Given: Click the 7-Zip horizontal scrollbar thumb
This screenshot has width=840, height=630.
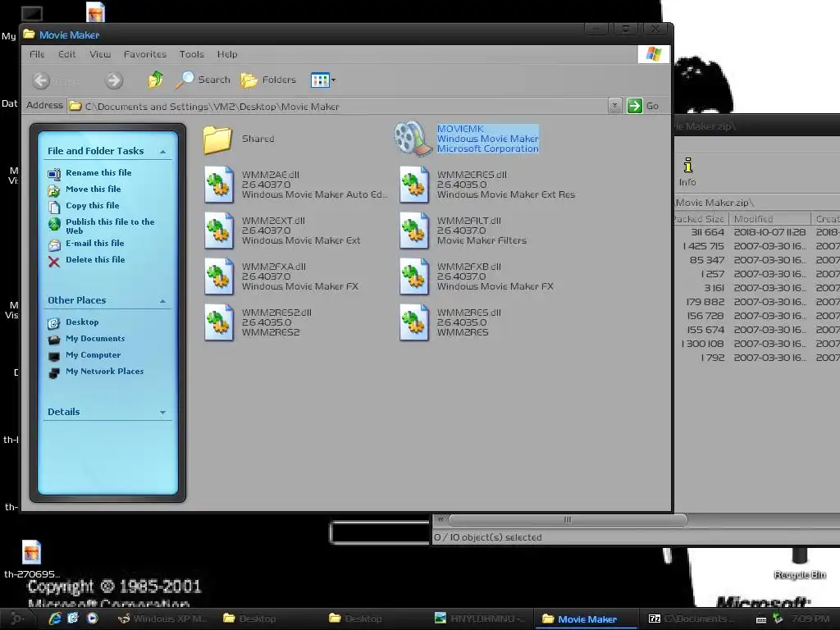Looking at the screenshot, I should pos(568,519).
